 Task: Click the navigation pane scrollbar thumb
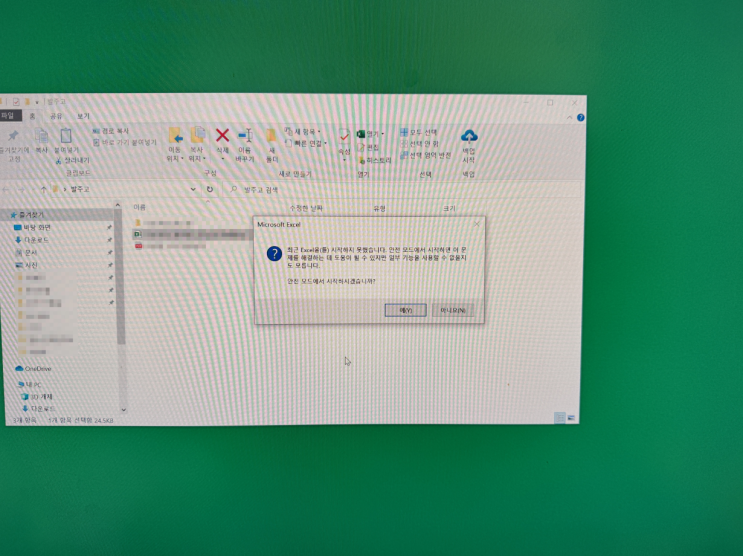click(x=120, y=275)
